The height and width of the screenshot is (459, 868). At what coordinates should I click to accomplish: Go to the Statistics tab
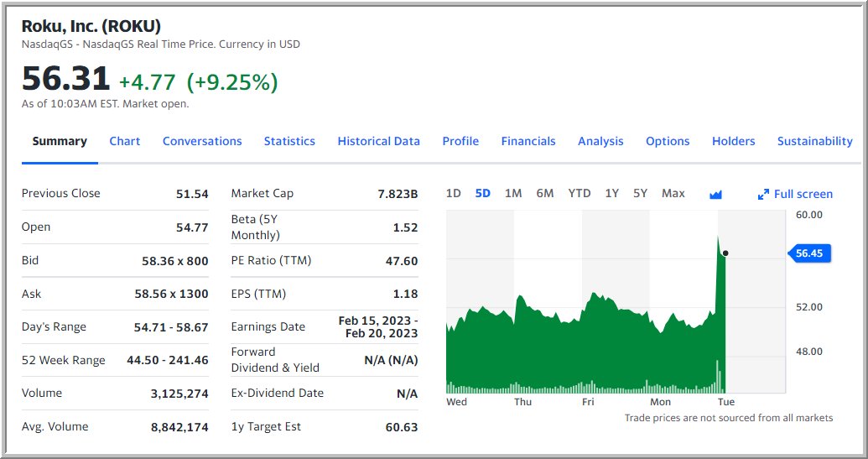point(289,141)
